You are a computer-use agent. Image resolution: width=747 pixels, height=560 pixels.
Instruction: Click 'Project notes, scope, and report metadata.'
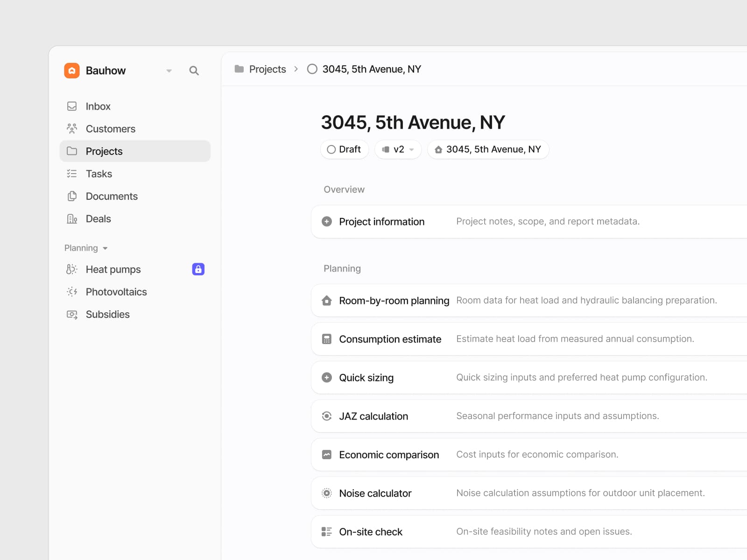548,221
